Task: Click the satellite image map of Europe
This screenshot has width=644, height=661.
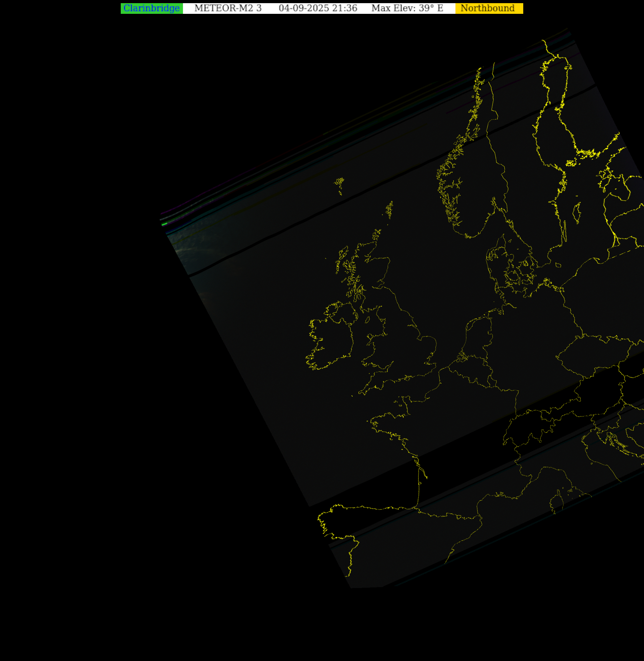Action: click(x=402, y=308)
